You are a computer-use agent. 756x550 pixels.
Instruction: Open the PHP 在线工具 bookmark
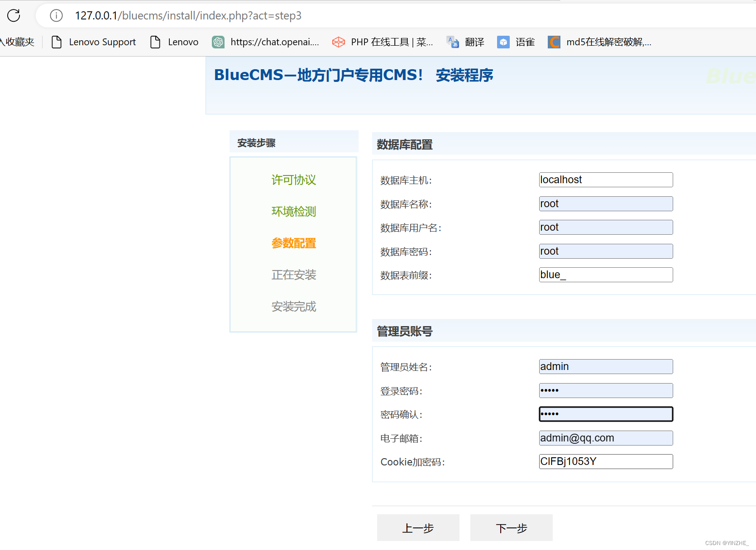[x=383, y=42]
